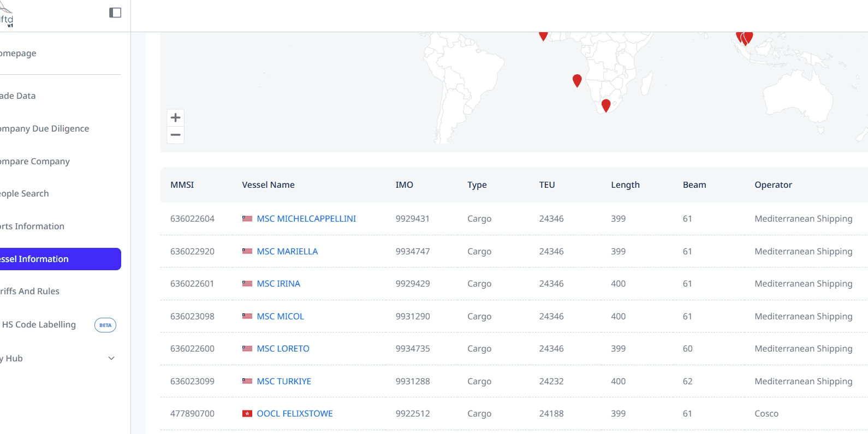Select MMSI 636022600 cell

(192, 348)
